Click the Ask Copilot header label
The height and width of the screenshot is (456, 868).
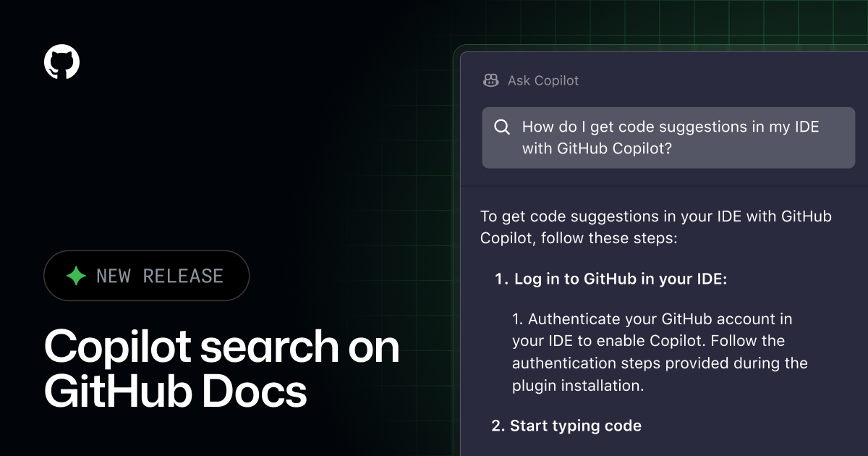tap(542, 80)
